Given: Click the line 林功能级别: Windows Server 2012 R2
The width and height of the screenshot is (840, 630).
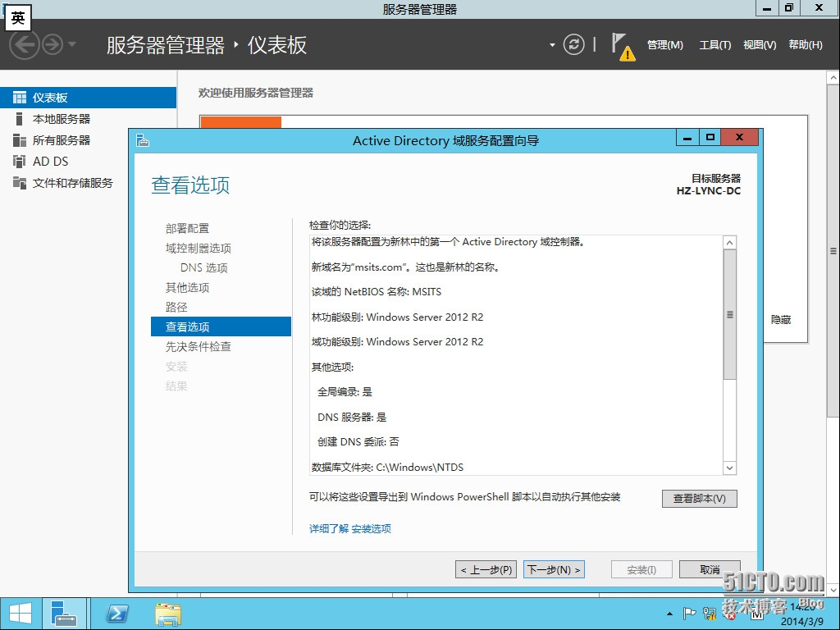Looking at the screenshot, I should (398, 317).
